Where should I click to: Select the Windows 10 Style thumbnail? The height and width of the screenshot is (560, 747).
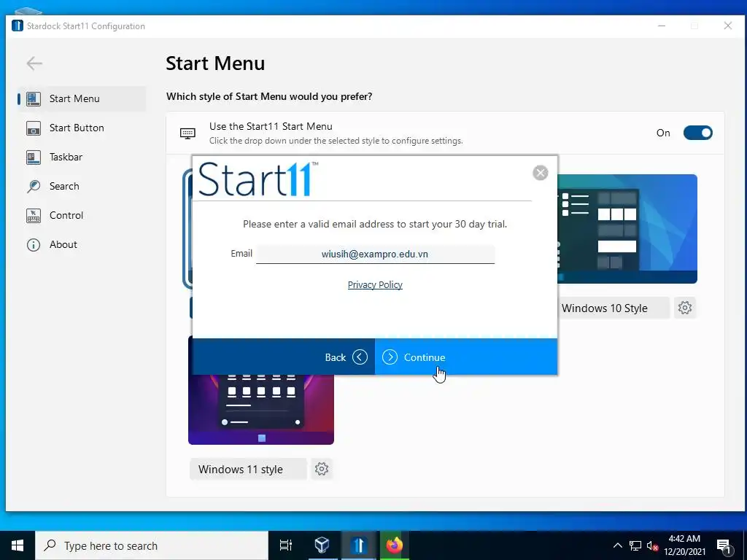(x=627, y=228)
